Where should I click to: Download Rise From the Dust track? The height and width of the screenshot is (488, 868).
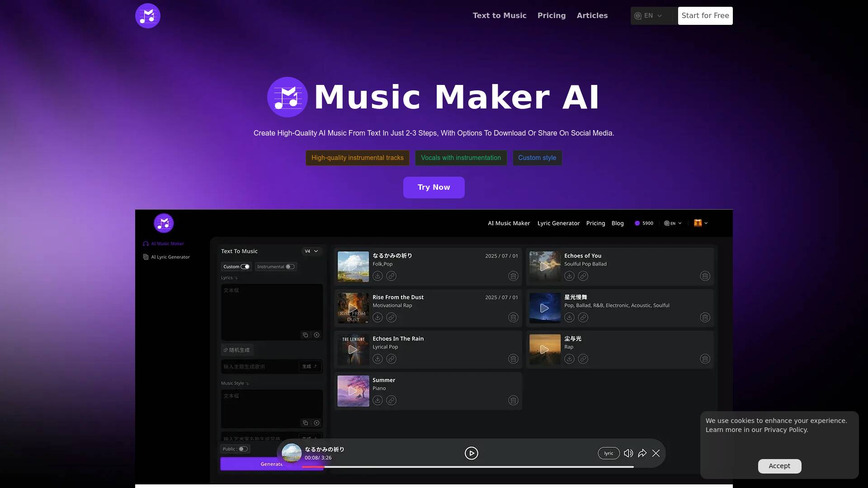click(x=377, y=317)
